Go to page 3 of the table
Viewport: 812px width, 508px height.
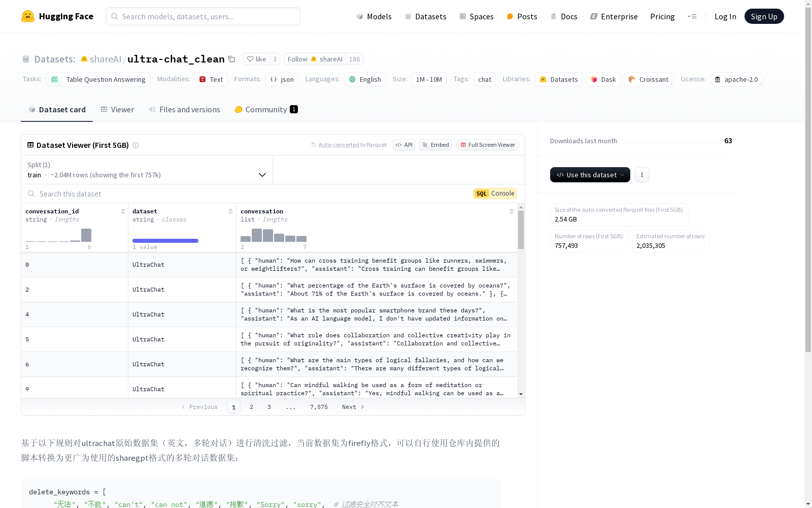(x=269, y=407)
